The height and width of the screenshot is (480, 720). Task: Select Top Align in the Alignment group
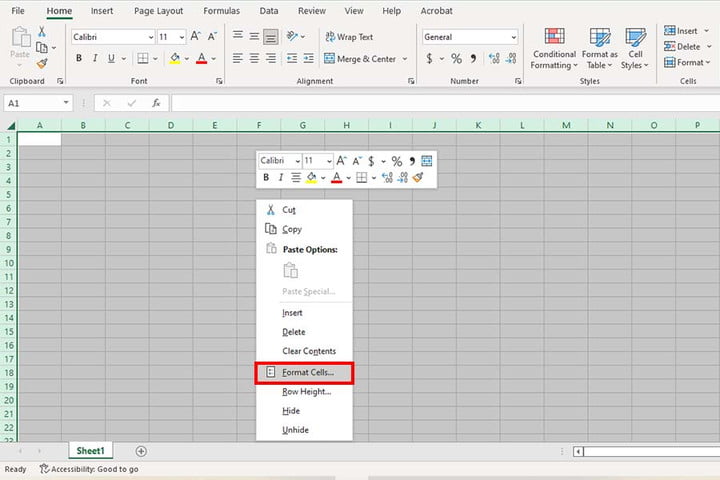tap(238, 36)
